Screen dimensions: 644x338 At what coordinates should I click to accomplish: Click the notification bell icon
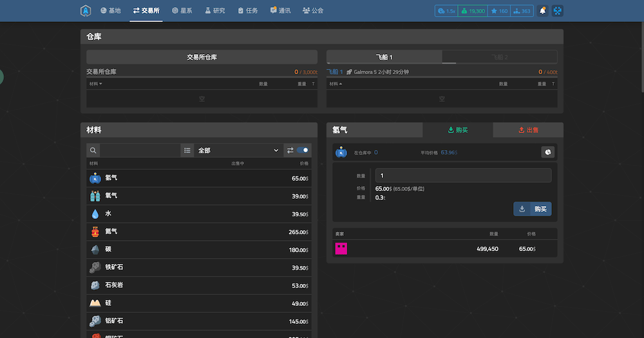click(542, 11)
